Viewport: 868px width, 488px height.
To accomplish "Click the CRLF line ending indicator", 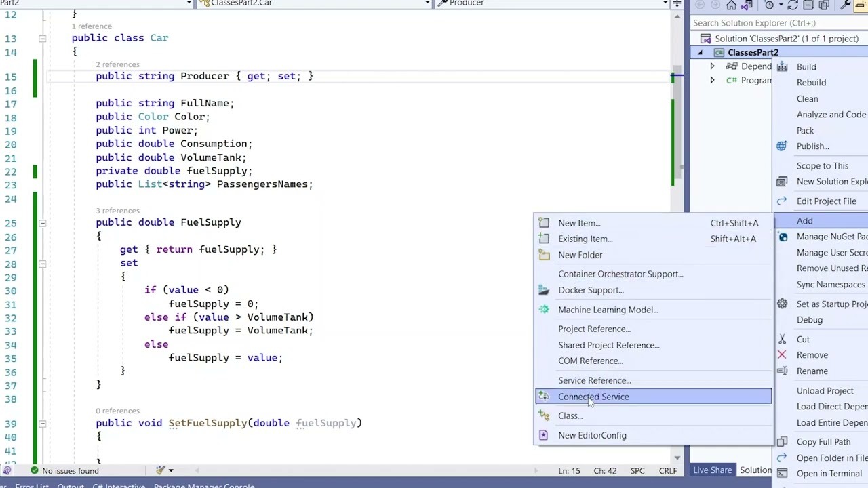I will pyautogui.click(x=668, y=471).
